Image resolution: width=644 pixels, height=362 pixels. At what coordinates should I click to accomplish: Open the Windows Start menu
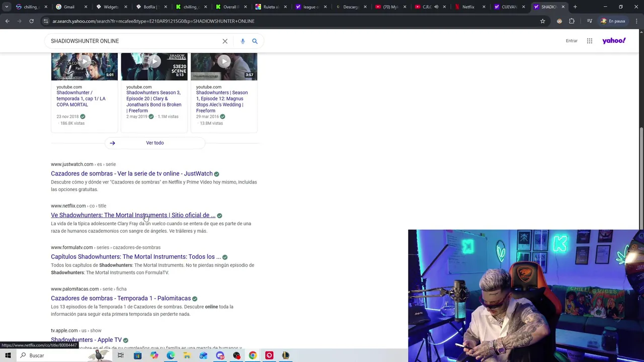(x=8, y=355)
